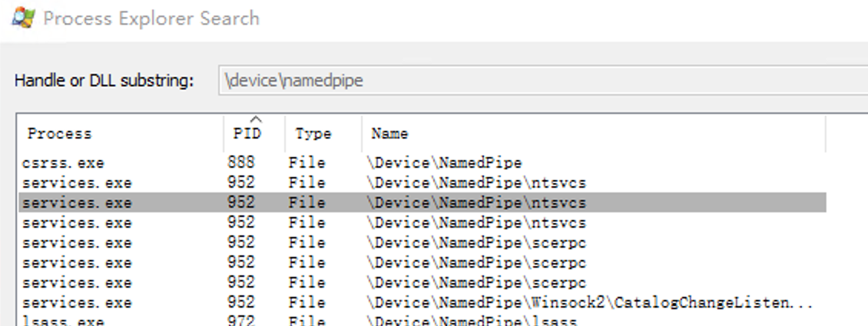Click the \Device\NamedPipe\lsass name entry
Screen dimensions: 868x326
472,321
